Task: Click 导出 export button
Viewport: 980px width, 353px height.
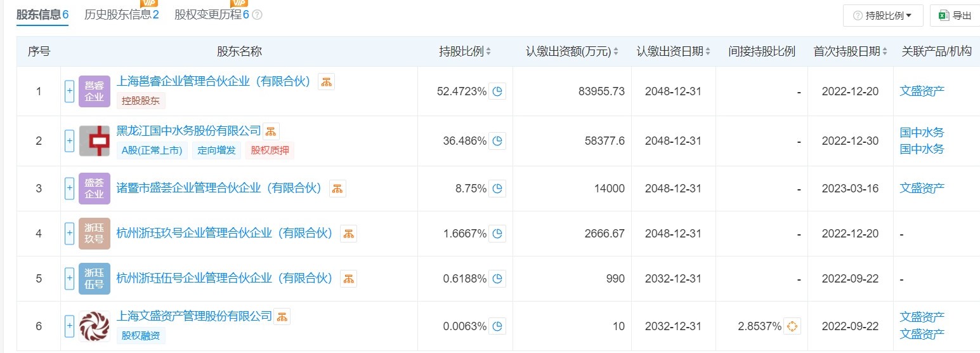Action: pos(956,15)
